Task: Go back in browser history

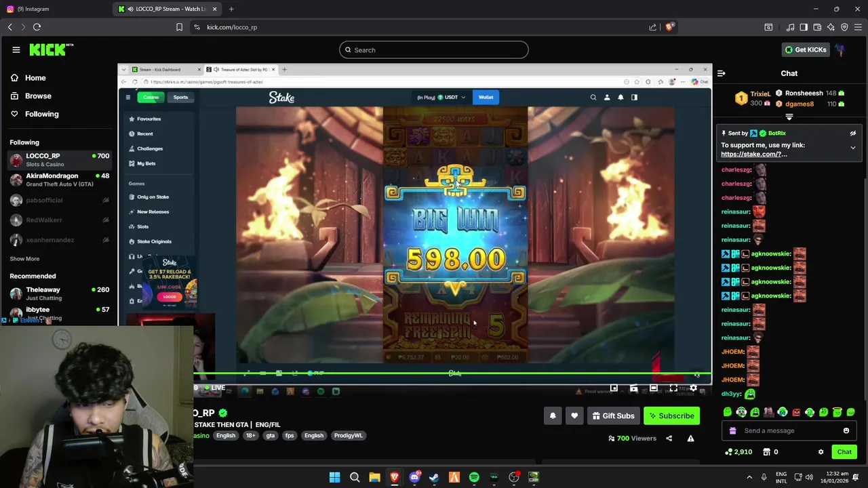Action: click(x=9, y=27)
